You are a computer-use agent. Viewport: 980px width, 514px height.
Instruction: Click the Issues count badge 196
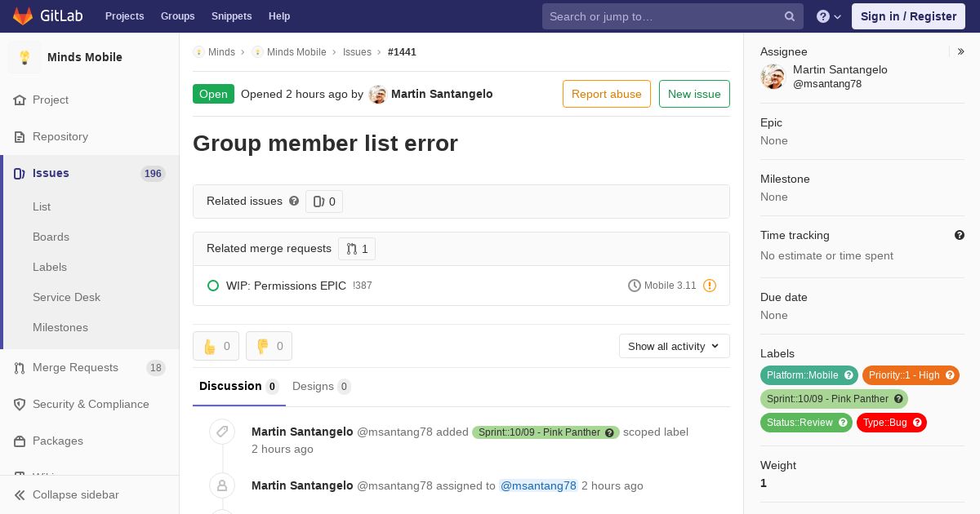point(153,173)
